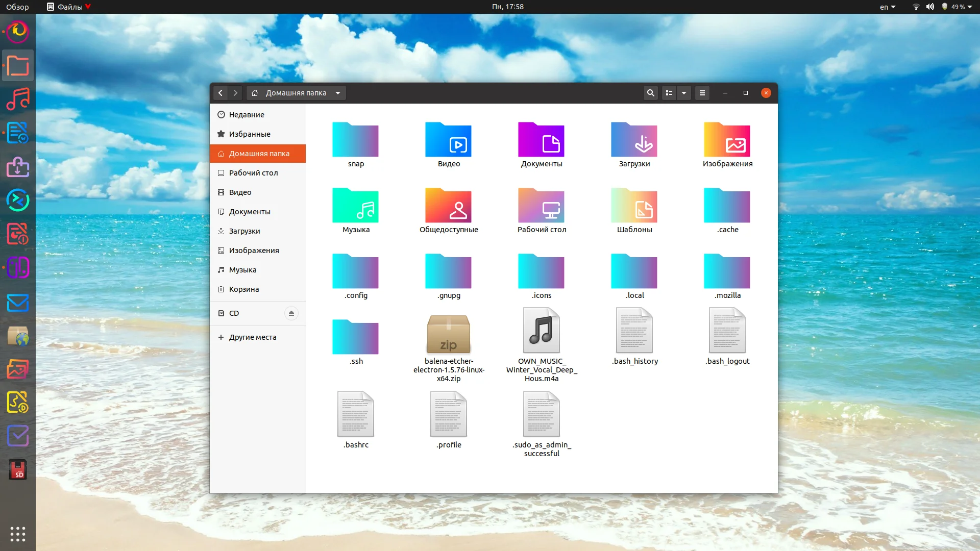The width and height of the screenshot is (980, 551).
Task: Toggle list/grid view button
Action: tap(669, 93)
